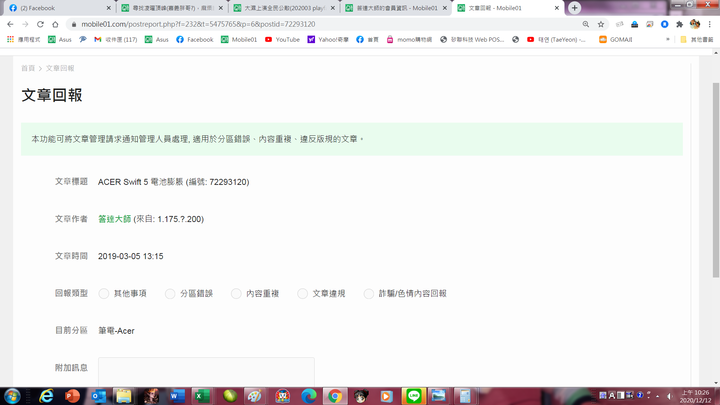Open the Mobile01 bookmark
This screenshot has width=720, height=405.
point(239,39)
